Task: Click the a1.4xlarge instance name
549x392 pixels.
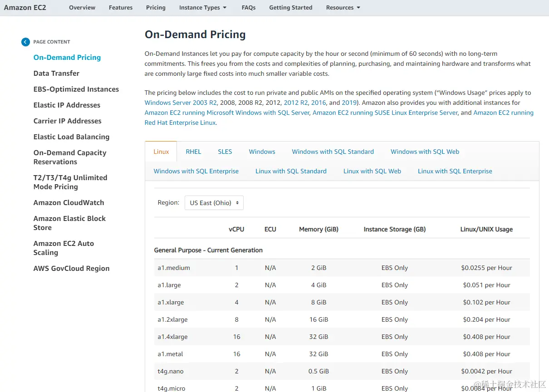Action: pyautogui.click(x=172, y=337)
